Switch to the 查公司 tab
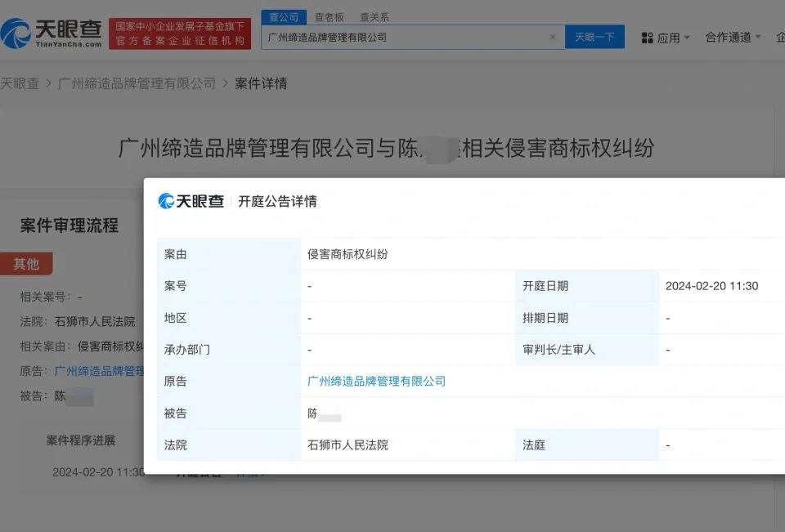This screenshot has width=785, height=532. 284,17
